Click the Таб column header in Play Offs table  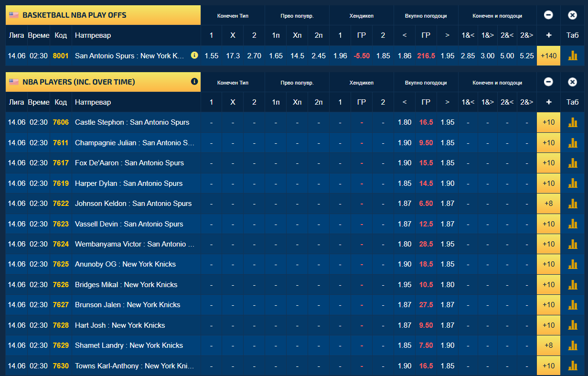pos(572,35)
